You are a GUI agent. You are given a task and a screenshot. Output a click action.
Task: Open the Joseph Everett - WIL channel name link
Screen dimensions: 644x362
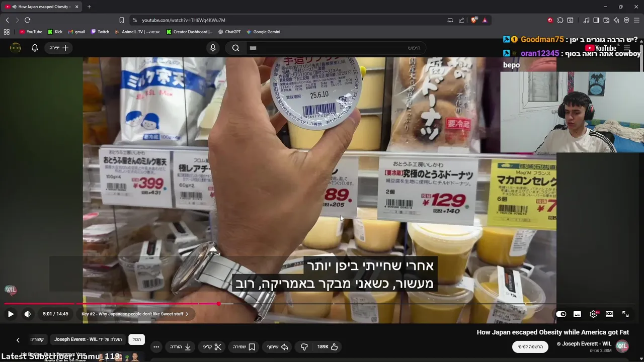587,344
